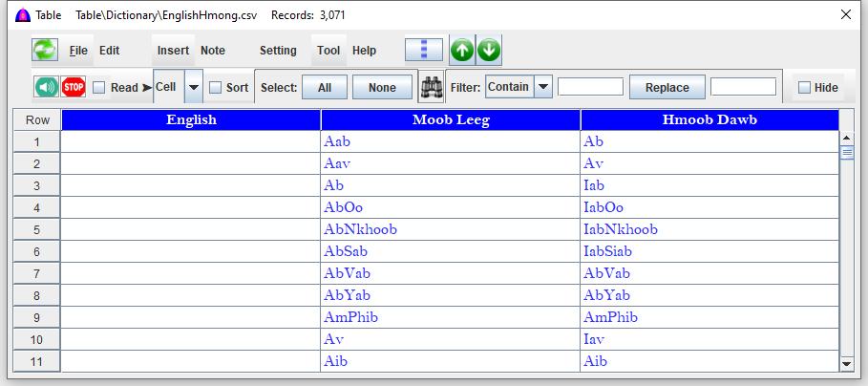This screenshot has width=868, height=386.
Task: Click the Filter text input field
Action: 590,87
